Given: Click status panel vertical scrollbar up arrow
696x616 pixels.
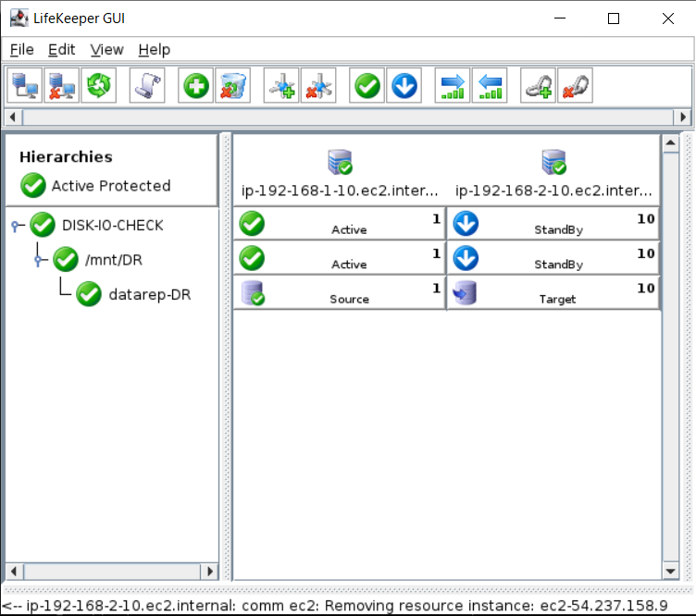Looking at the screenshot, I should pos(671,143).
